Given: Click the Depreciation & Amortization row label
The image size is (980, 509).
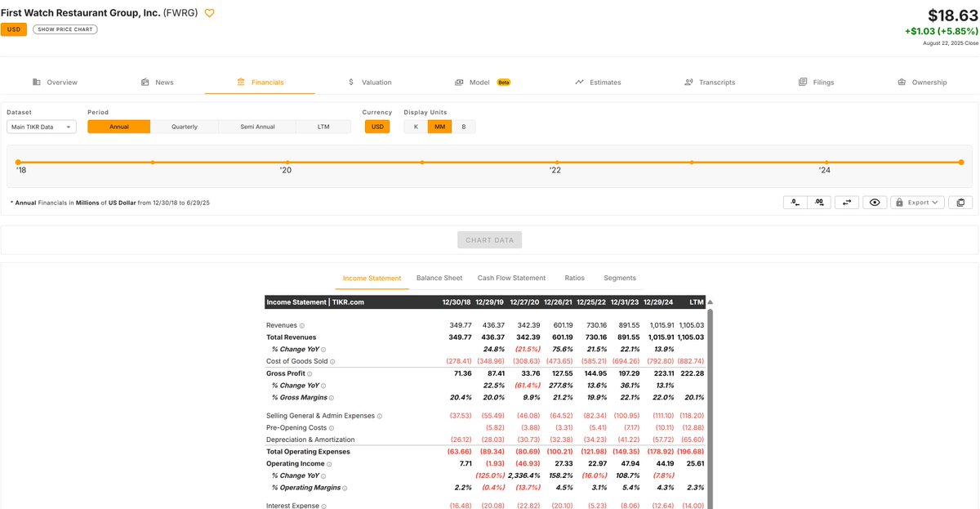Looking at the screenshot, I should 310,440.
